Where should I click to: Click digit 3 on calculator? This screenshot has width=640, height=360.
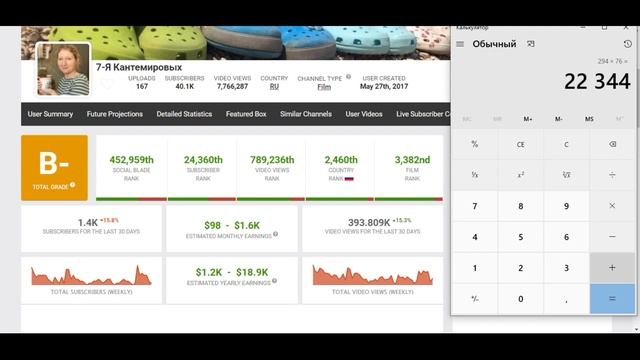(x=567, y=268)
